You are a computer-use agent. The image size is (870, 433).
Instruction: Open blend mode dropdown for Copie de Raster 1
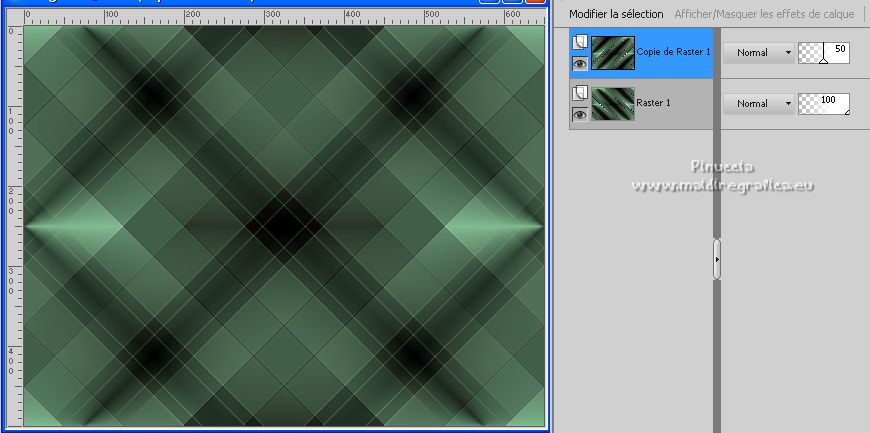(x=759, y=53)
